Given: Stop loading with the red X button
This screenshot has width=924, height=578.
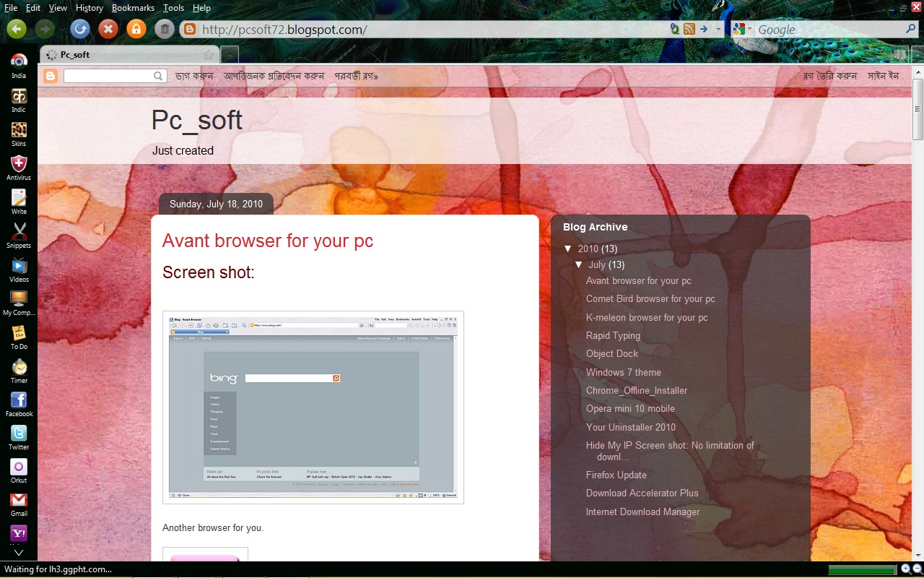Looking at the screenshot, I should (108, 29).
